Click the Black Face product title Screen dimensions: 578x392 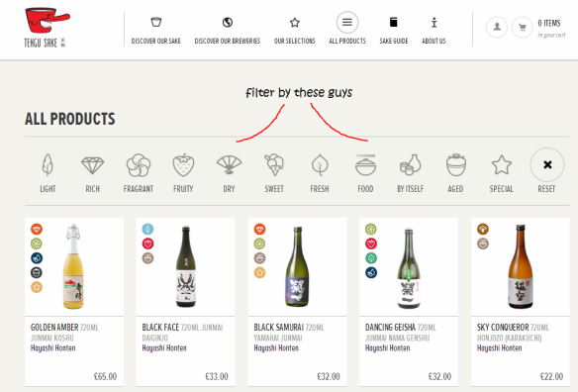point(160,327)
